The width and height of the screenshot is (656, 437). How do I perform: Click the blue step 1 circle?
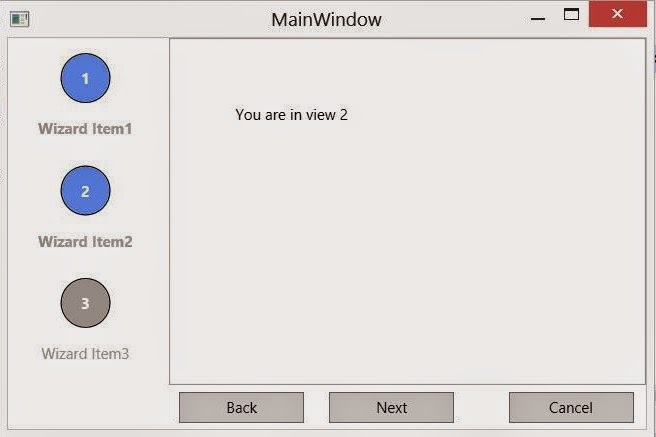click(85, 78)
